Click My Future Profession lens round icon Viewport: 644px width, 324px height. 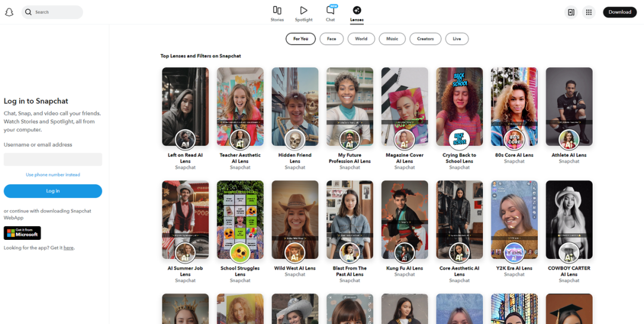point(350,140)
